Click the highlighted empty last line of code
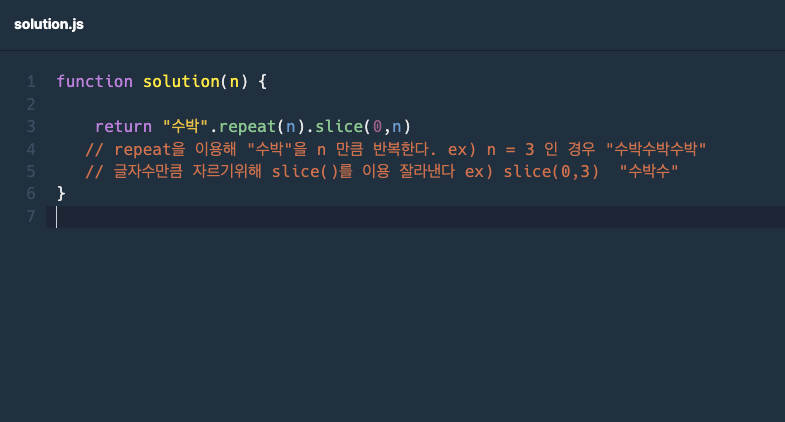Viewport: 785px width, 422px height. click(400, 216)
